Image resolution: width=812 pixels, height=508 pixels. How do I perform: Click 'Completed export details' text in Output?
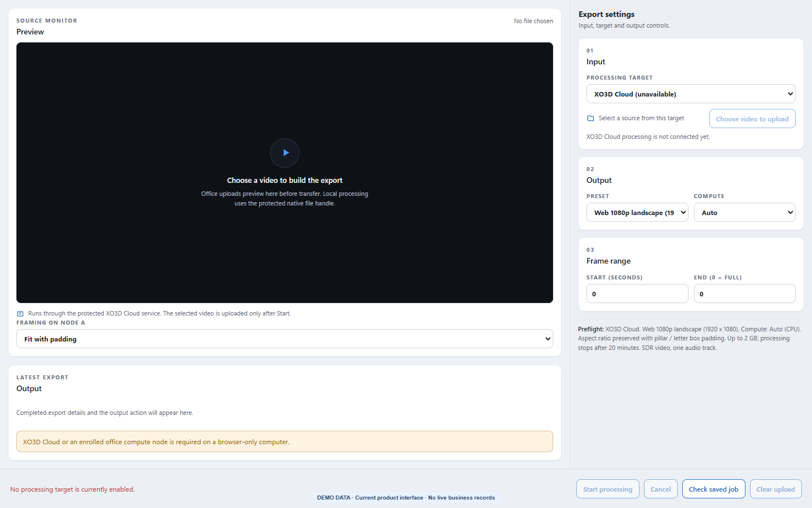click(105, 413)
